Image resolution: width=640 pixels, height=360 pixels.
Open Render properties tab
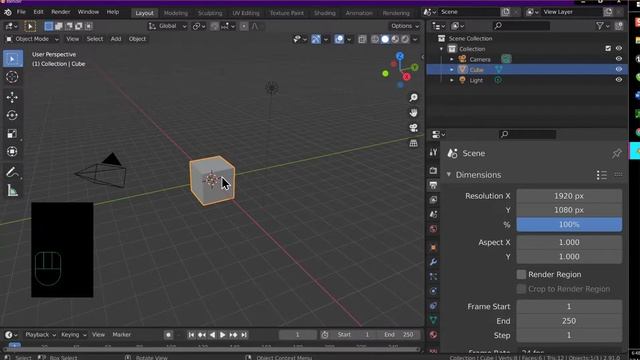pyautogui.click(x=433, y=171)
